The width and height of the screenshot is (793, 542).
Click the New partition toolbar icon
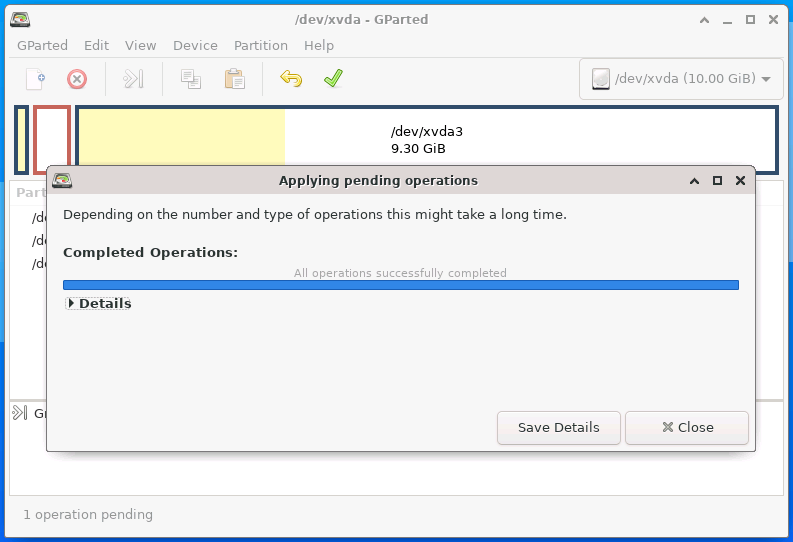tap(35, 79)
